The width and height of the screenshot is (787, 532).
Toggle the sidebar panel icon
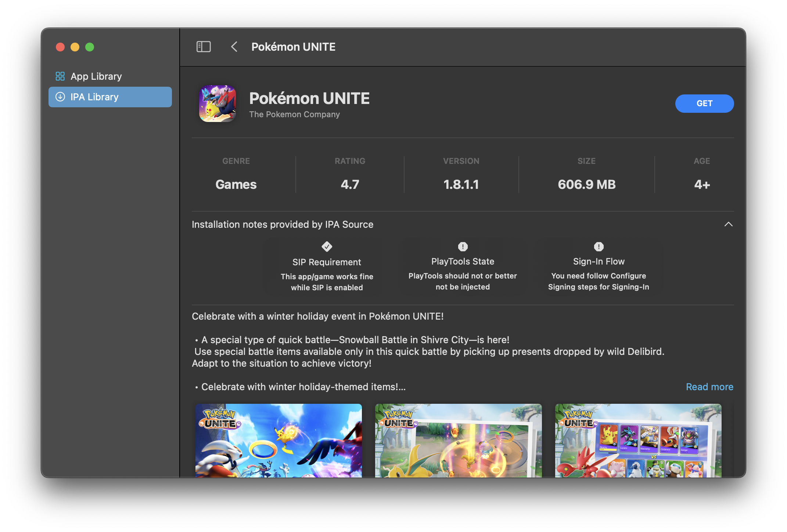204,47
